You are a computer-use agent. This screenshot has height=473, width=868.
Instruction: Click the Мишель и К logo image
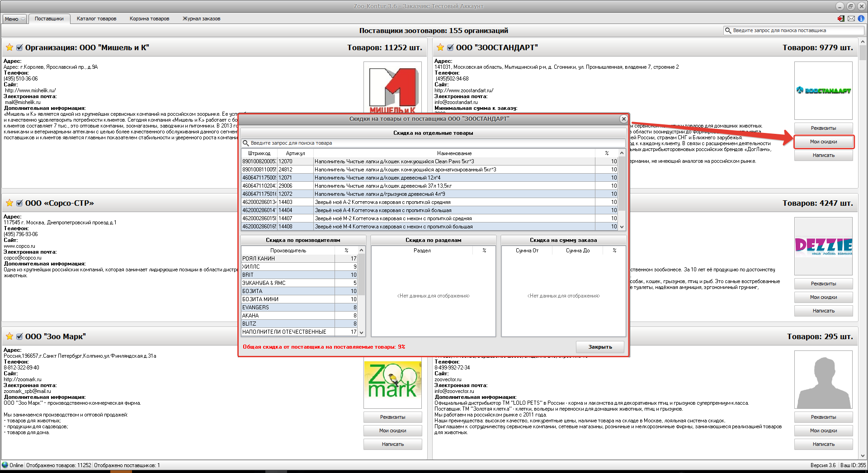392,88
